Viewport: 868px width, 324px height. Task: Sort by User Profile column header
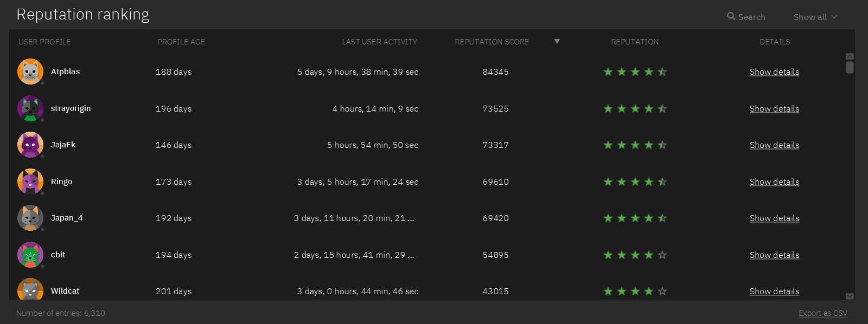pos(44,42)
